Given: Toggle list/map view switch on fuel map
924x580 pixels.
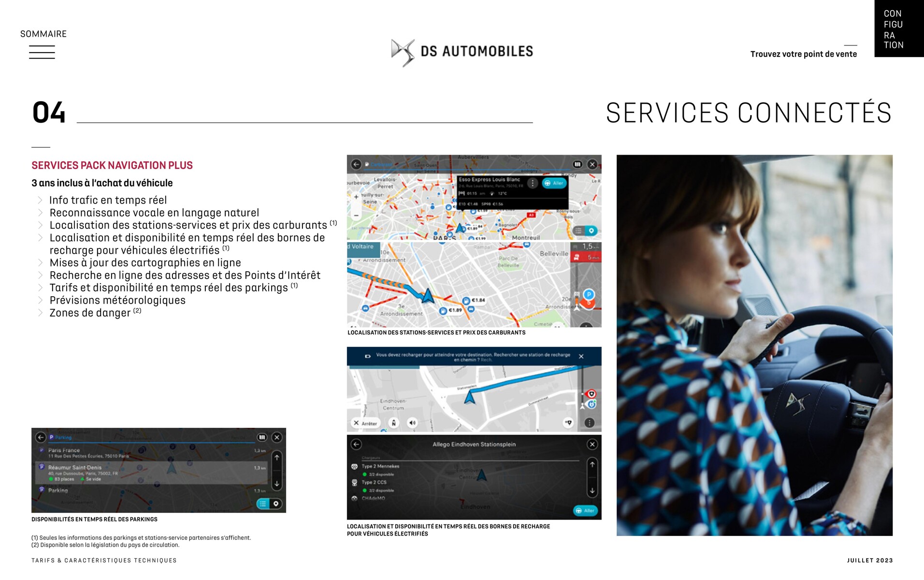Looking at the screenshot, I should 585,231.
